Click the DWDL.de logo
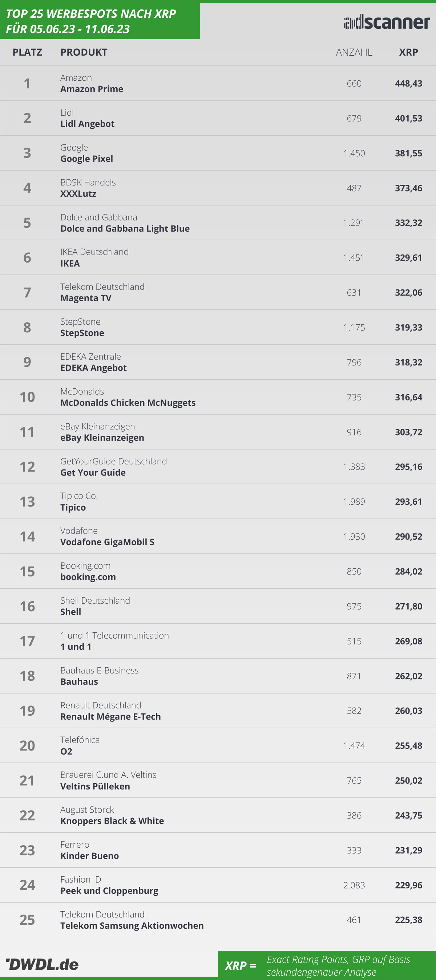Viewport: 436px width, 980px height. coord(42,964)
